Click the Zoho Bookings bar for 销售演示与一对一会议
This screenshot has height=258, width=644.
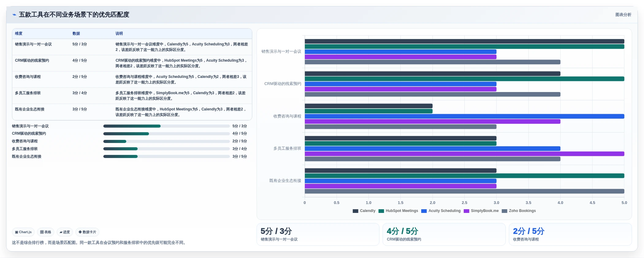pyautogui.click(x=433, y=62)
